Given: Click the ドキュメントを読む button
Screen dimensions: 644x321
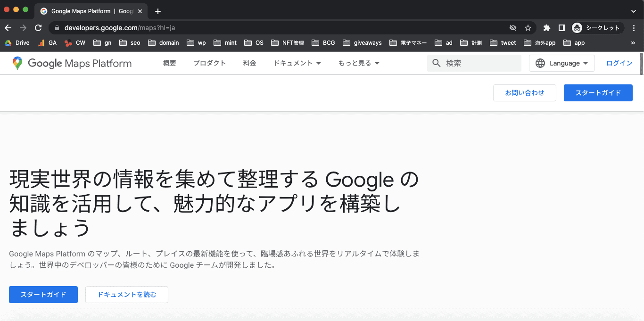Looking at the screenshot, I should pyautogui.click(x=127, y=295).
